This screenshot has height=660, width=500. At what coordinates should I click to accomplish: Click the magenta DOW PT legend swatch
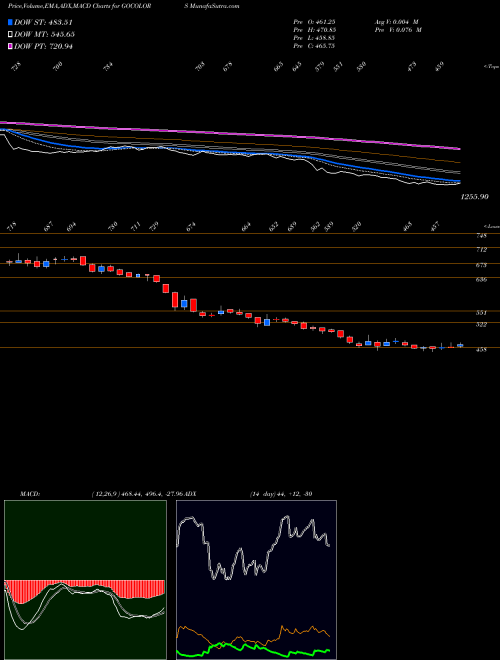pyautogui.click(x=10, y=46)
